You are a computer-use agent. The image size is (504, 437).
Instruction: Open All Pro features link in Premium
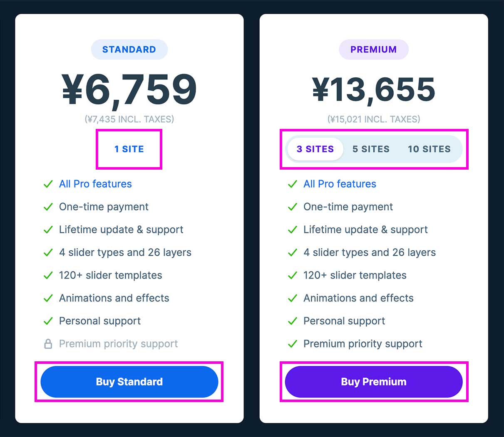(340, 184)
